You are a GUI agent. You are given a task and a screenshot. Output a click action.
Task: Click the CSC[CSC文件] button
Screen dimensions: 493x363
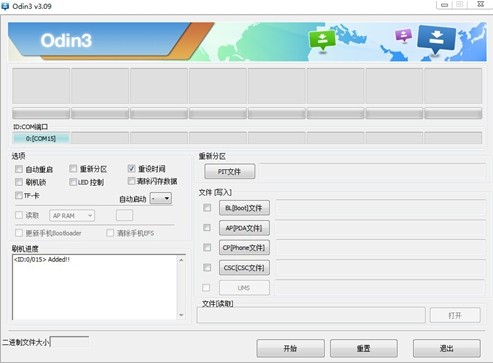point(244,268)
